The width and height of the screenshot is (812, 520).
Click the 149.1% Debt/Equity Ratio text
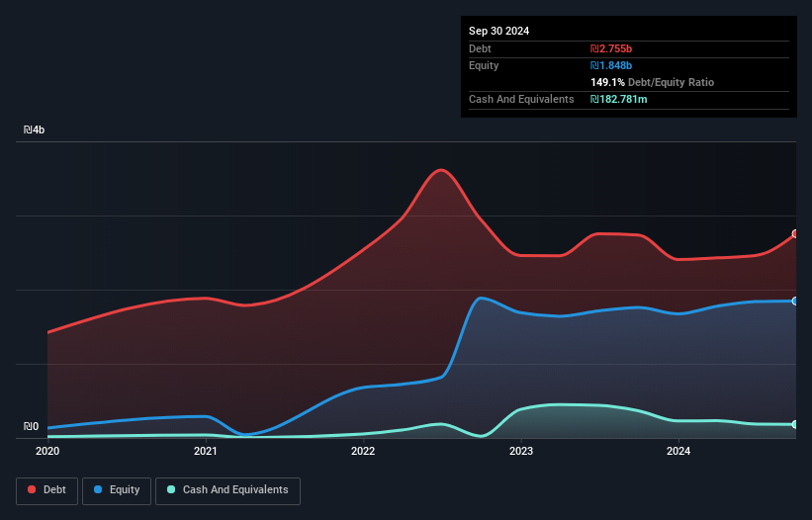coord(652,82)
